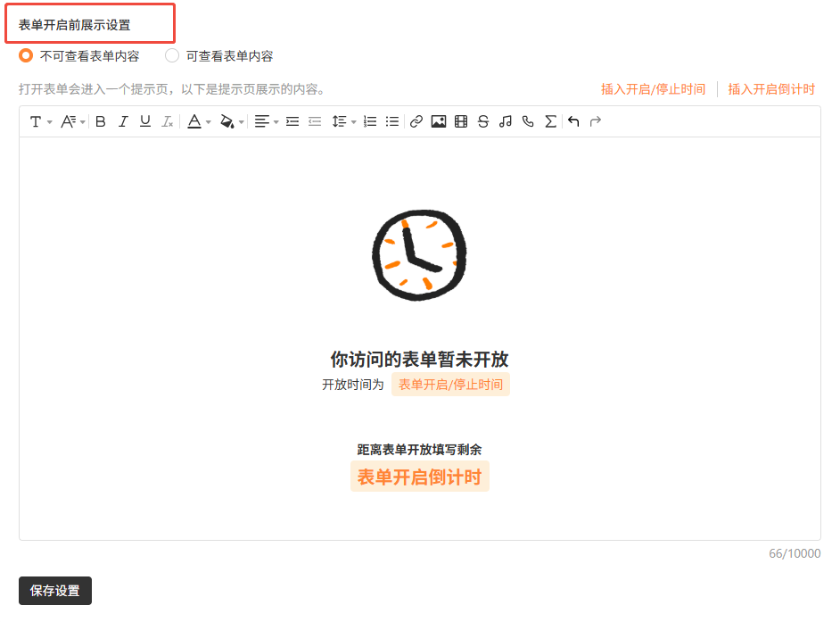Apply strikethrough formatting
Image resolution: width=840 pixels, height=622 pixels.
tap(483, 121)
